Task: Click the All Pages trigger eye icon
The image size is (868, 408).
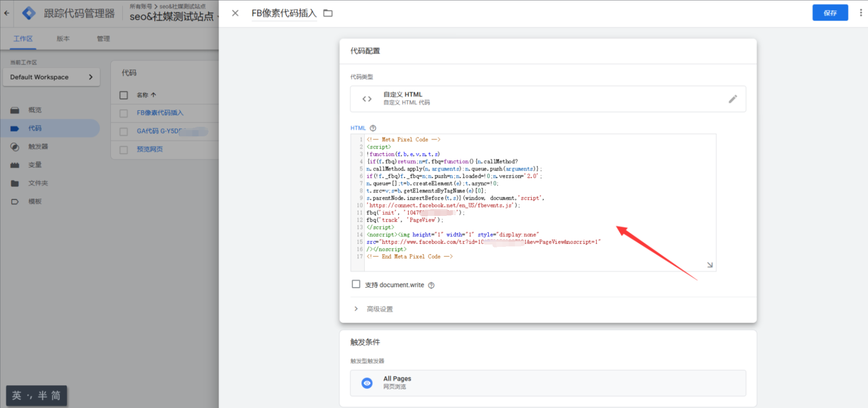Action: click(367, 383)
